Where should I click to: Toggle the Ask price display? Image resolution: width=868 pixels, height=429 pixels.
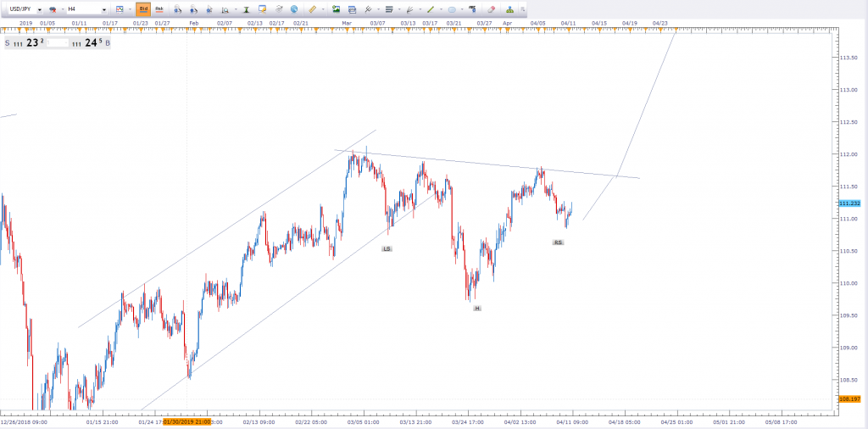tap(159, 9)
